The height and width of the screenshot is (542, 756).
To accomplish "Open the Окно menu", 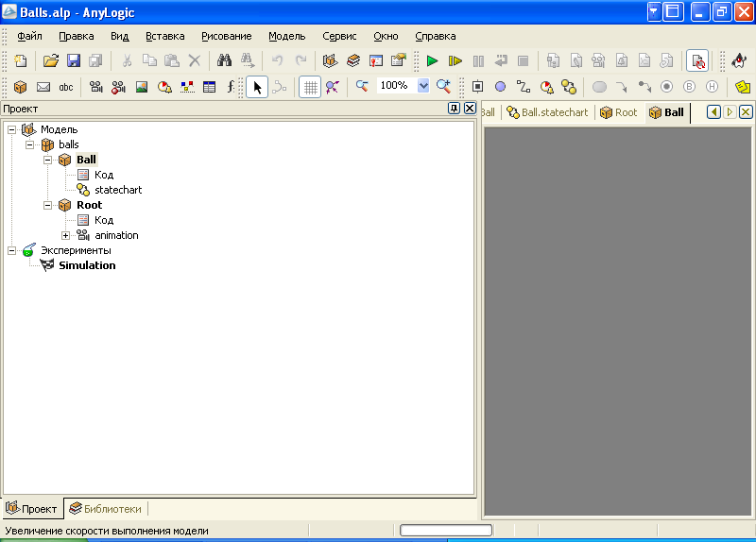I will pyautogui.click(x=386, y=36).
